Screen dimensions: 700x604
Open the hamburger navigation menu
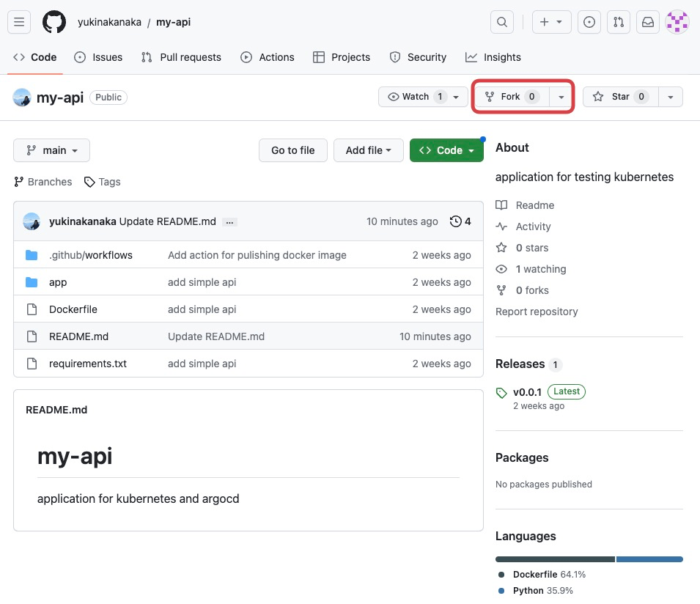pyautogui.click(x=19, y=22)
